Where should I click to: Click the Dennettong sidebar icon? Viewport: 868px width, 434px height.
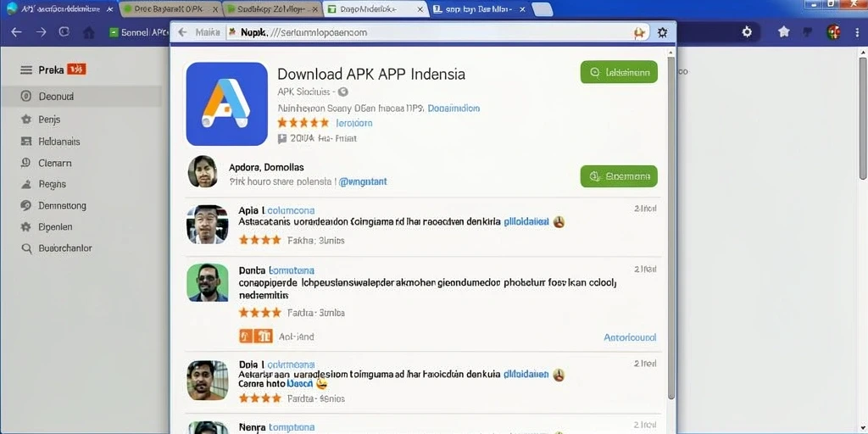pyautogui.click(x=25, y=205)
